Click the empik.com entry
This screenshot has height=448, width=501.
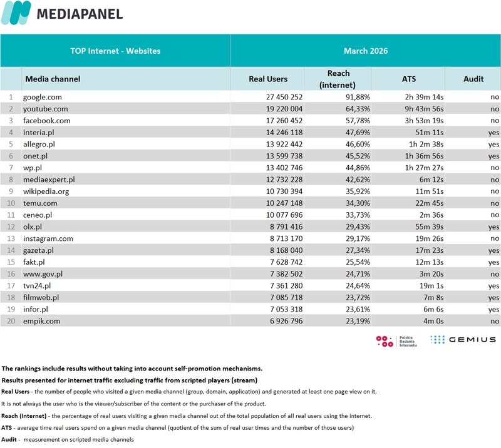41,321
